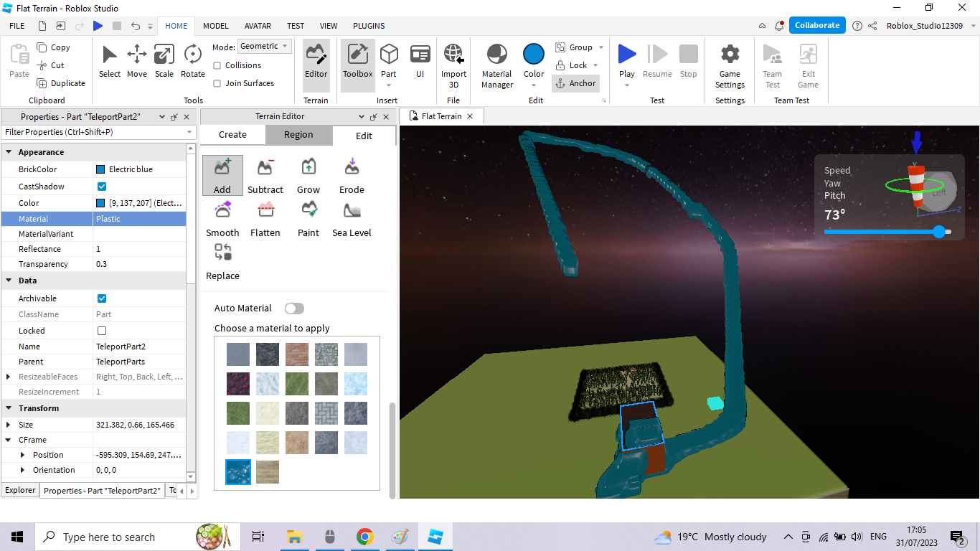Click the Duplicate button
The image size is (980, 551).
(61, 83)
